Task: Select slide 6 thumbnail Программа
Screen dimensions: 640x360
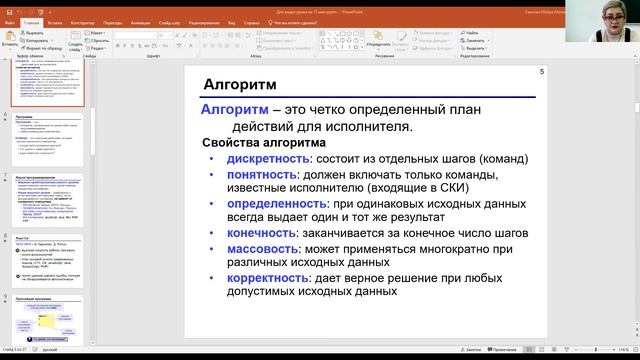Action: click(x=48, y=140)
